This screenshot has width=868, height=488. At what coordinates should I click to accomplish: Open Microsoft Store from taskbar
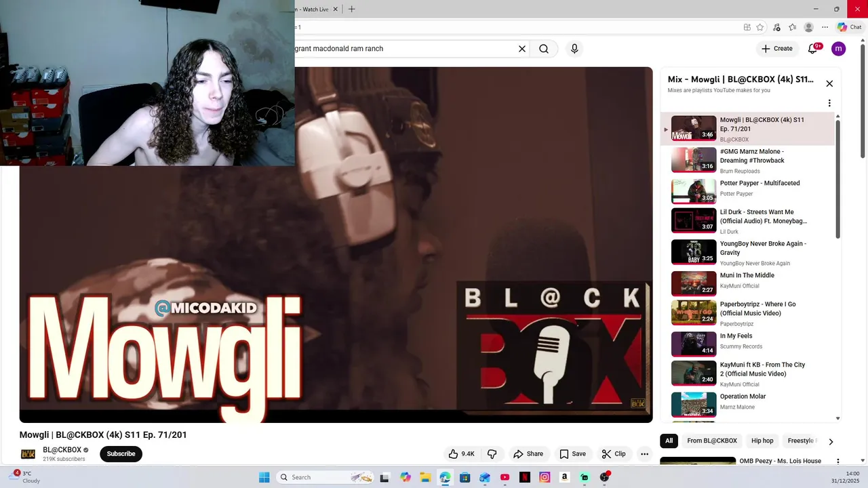point(465,477)
